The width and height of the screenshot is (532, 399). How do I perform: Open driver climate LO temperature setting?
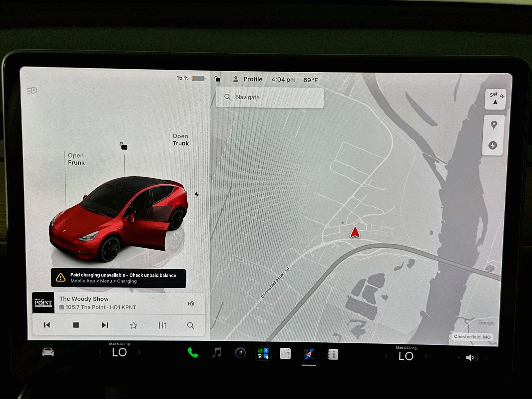119,352
